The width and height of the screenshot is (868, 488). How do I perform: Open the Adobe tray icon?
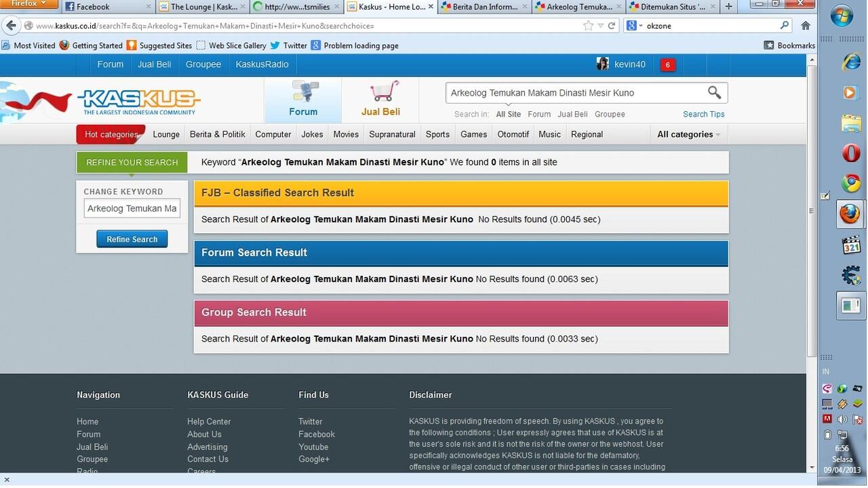(827, 419)
